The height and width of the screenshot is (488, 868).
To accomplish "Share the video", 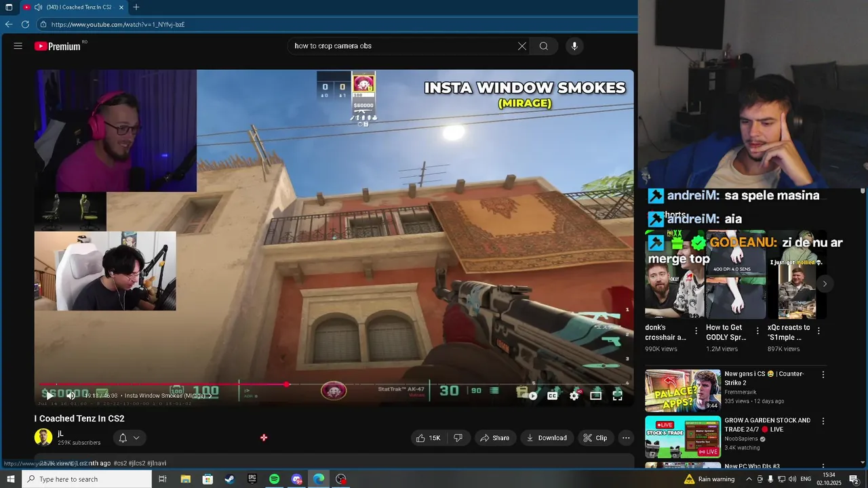I will (495, 438).
